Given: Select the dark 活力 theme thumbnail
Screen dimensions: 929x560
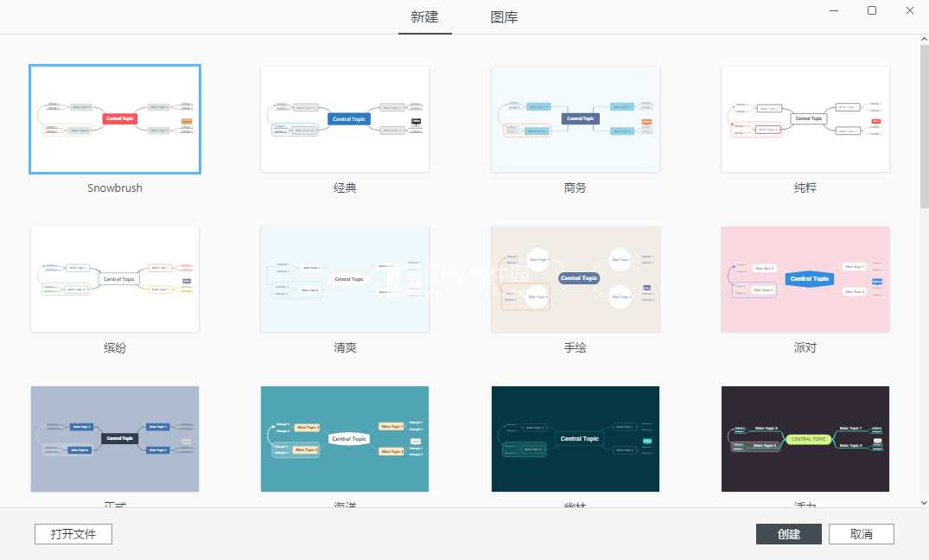Looking at the screenshot, I should (805, 439).
